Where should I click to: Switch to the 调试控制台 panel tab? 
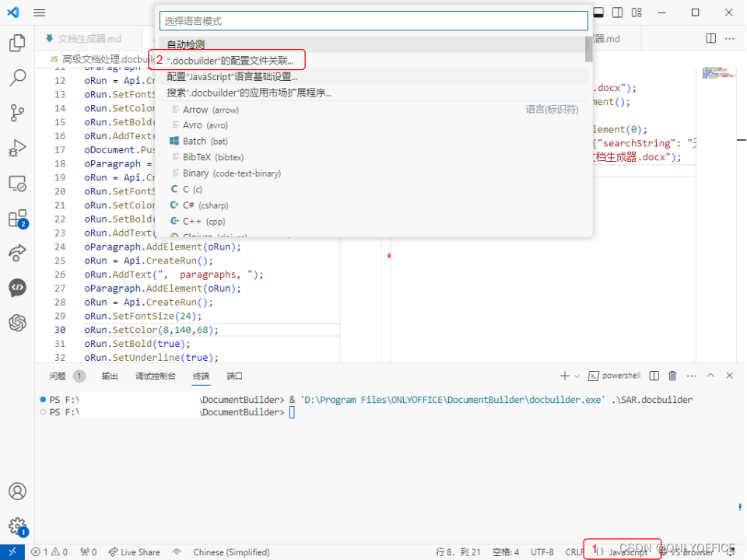coord(156,376)
